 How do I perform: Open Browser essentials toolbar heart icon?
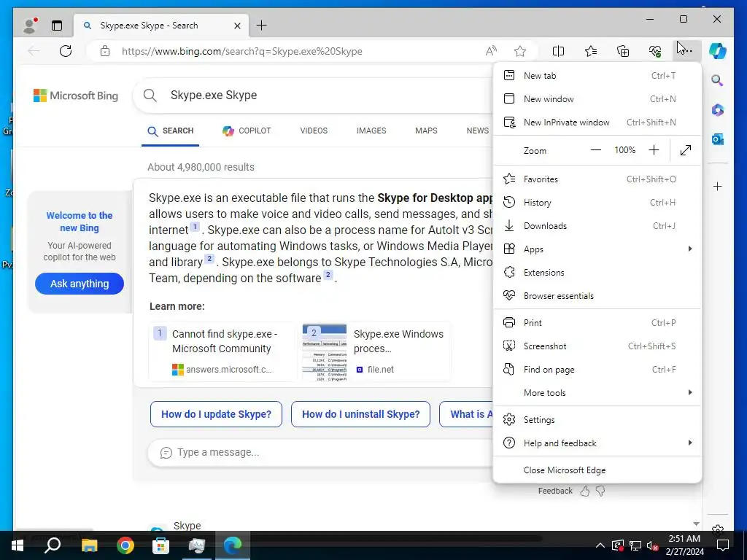click(655, 51)
